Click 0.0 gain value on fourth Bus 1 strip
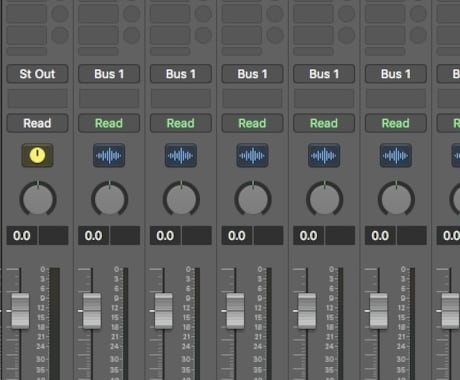Viewport: 460px width, 380px height. coord(308,236)
